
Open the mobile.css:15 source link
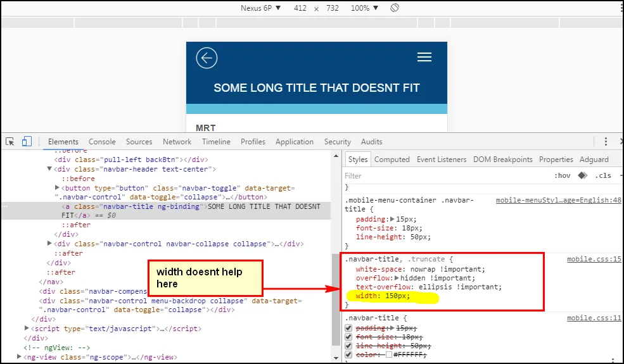coord(594,259)
